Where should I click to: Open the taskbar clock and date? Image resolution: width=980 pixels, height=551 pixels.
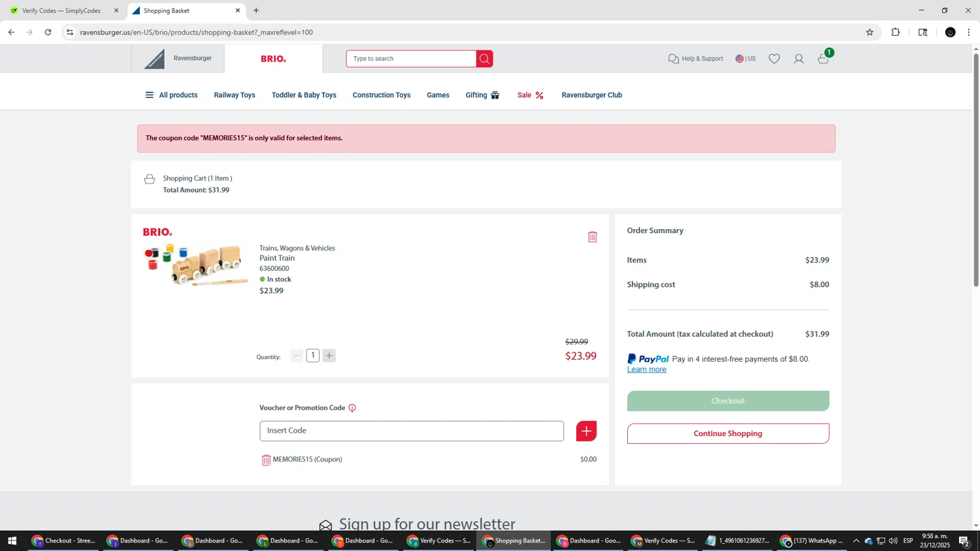[934, 541]
